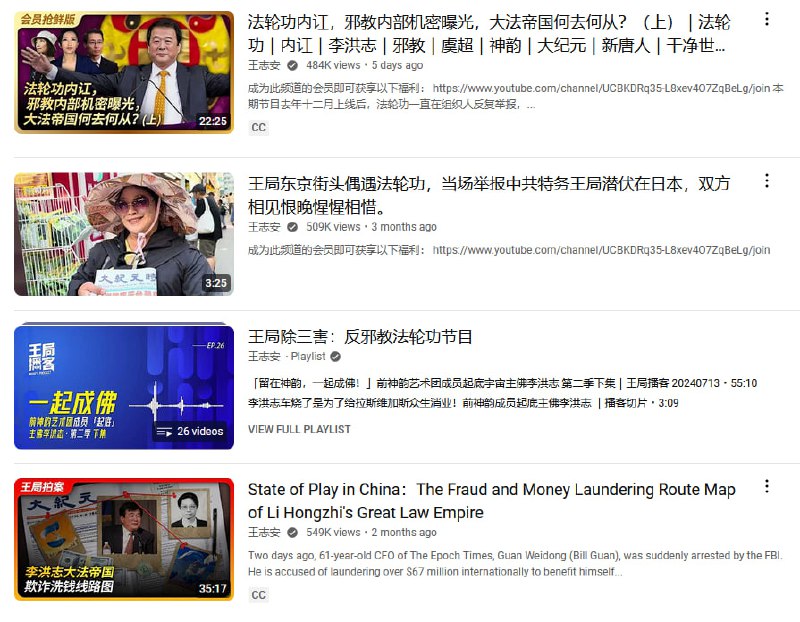800x622 pixels.
Task: Open channel 王志安 under the 484K views video
Action: click(x=264, y=65)
